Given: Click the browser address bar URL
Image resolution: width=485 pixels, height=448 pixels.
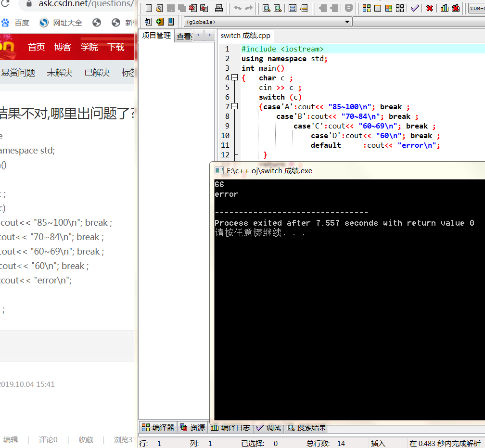Looking at the screenshot, I should (86, 4).
